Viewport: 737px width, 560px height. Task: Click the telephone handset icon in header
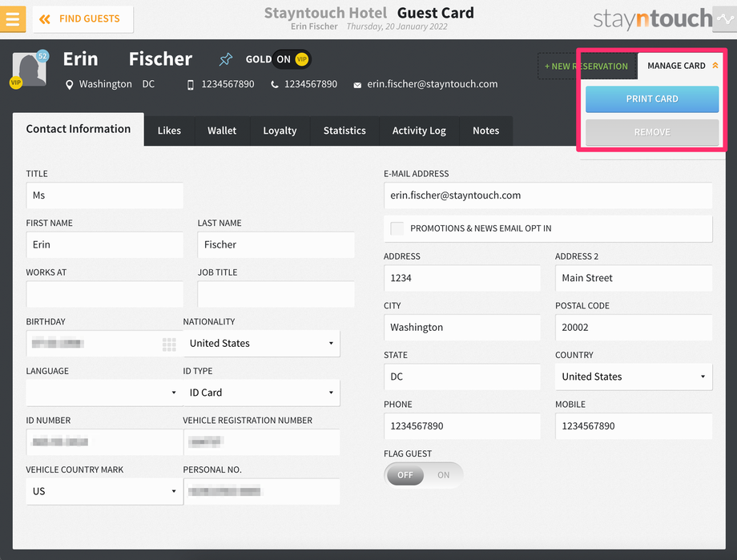click(275, 85)
